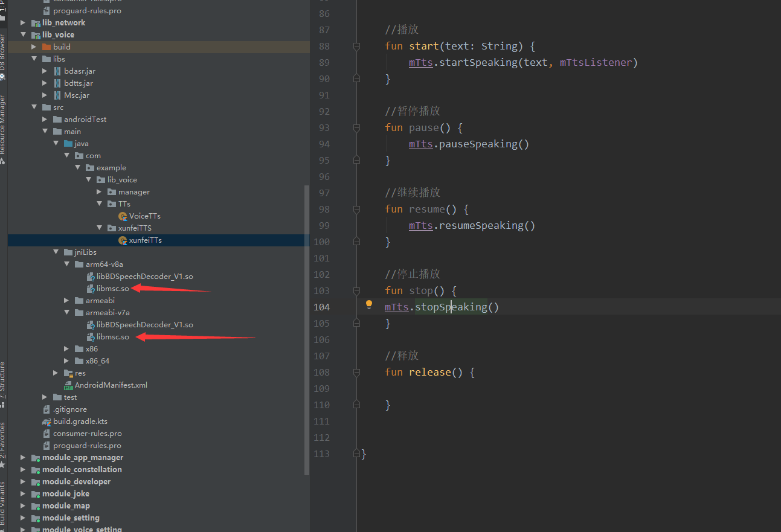781x532 pixels.
Task: Select module_constellation module
Action: tap(82, 469)
